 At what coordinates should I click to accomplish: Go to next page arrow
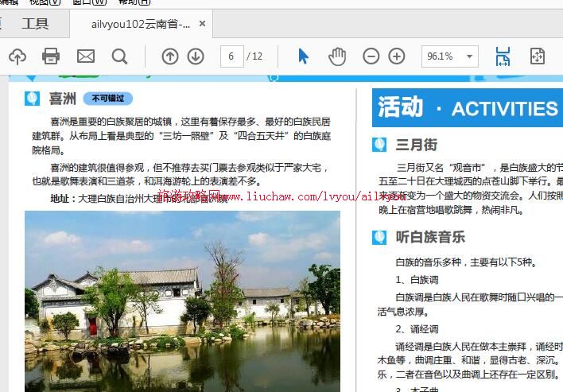click(x=196, y=56)
